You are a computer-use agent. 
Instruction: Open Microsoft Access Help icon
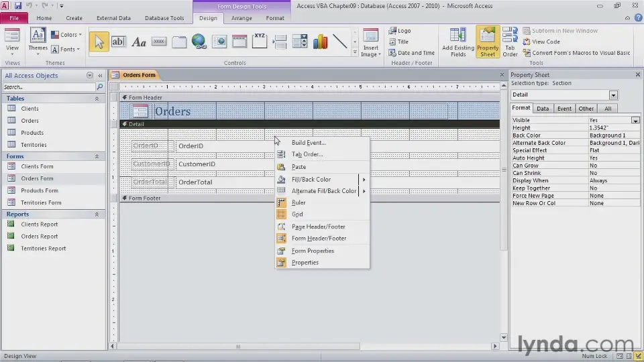coord(638,18)
